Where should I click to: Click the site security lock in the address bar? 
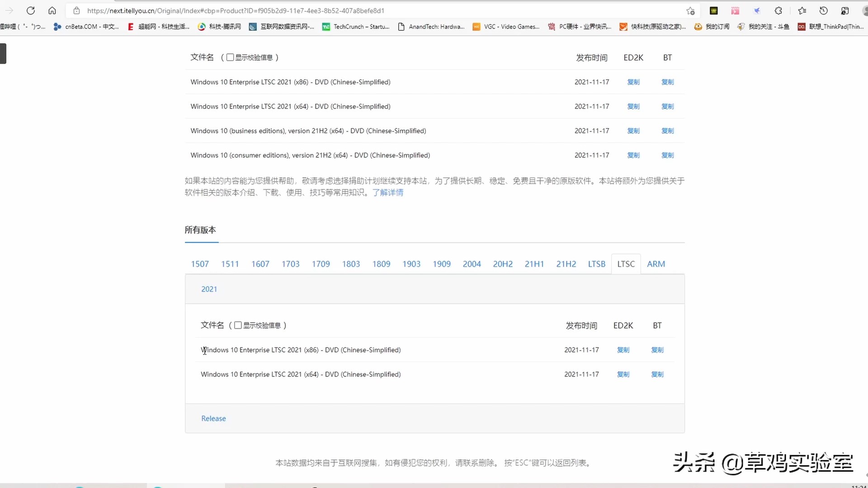[x=77, y=10]
